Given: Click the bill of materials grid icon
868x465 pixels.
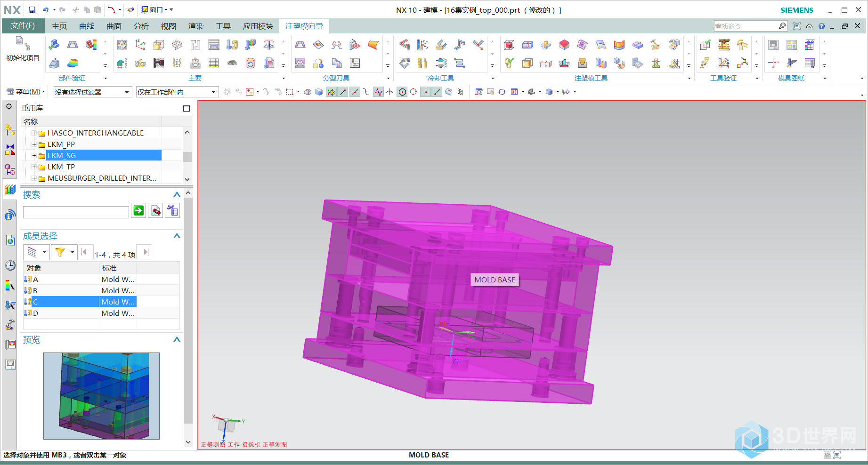Looking at the screenshot, I should pyautogui.click(x=214, y=63).
